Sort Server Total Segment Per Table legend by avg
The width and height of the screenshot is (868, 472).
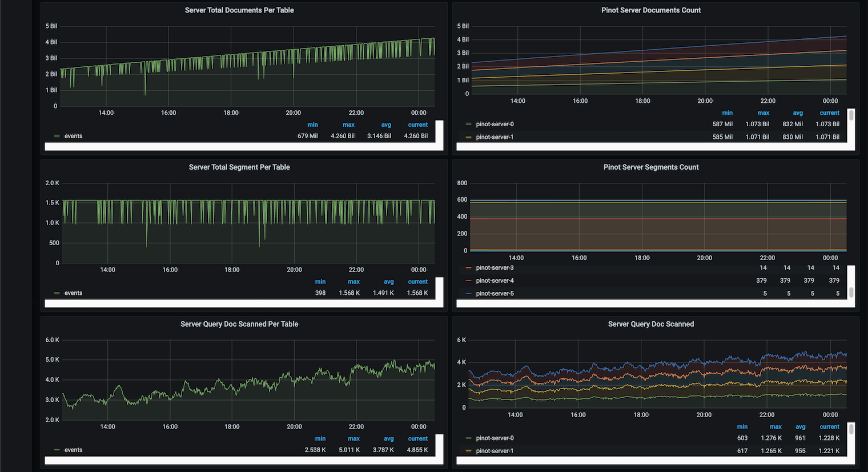388,282
